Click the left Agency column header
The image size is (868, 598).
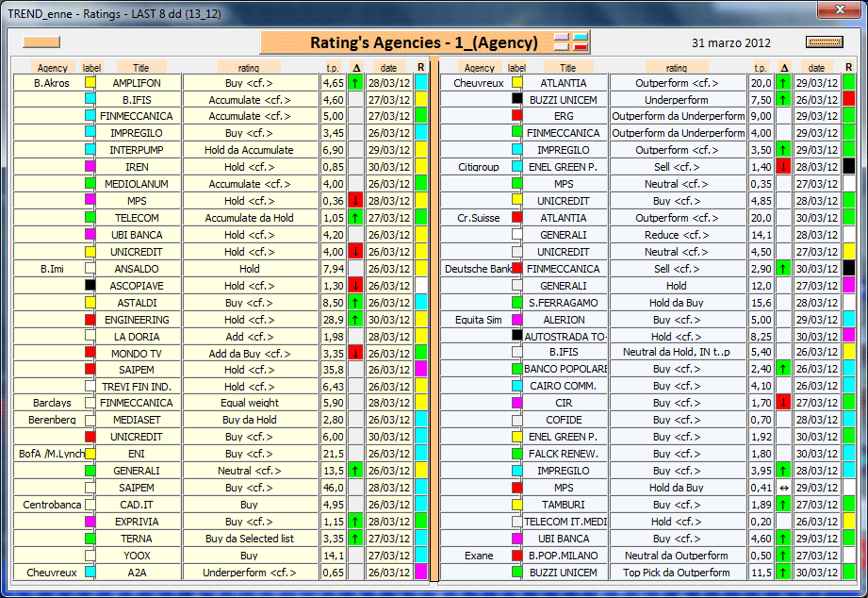pyautogui.click(x=53, y=68)
